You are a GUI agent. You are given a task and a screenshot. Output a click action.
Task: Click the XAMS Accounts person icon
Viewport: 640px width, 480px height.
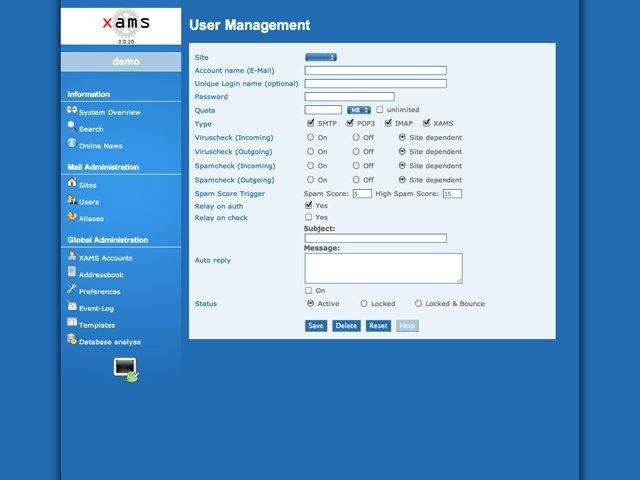[72, 256]
